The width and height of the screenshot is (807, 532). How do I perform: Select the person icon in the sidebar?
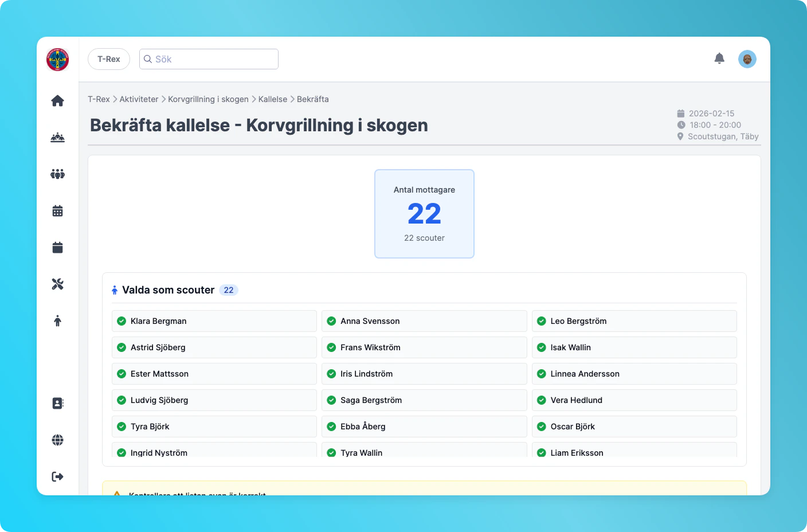pos(57,320)
